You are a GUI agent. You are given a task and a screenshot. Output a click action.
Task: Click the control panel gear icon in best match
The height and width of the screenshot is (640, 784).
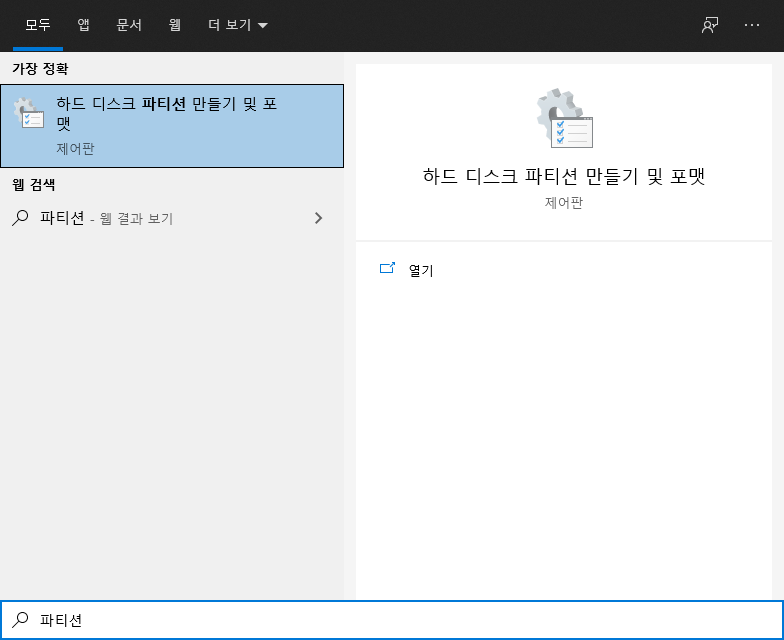(29, 112)
